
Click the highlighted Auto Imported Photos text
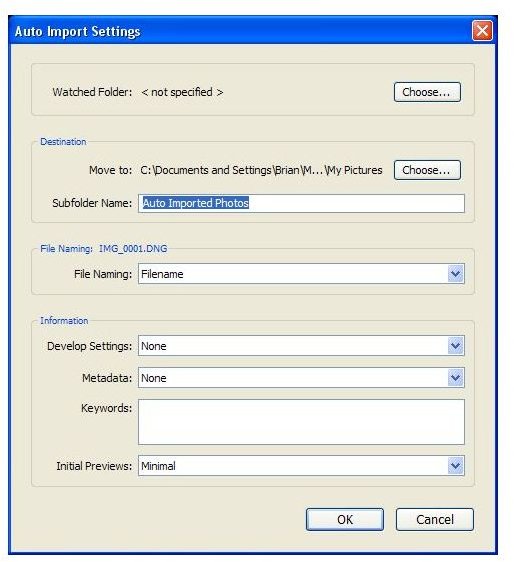[x=196, y=203]
